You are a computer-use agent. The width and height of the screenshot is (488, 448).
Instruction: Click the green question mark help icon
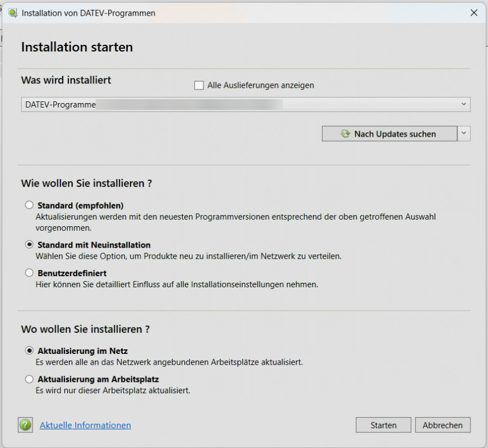(26, 425)
